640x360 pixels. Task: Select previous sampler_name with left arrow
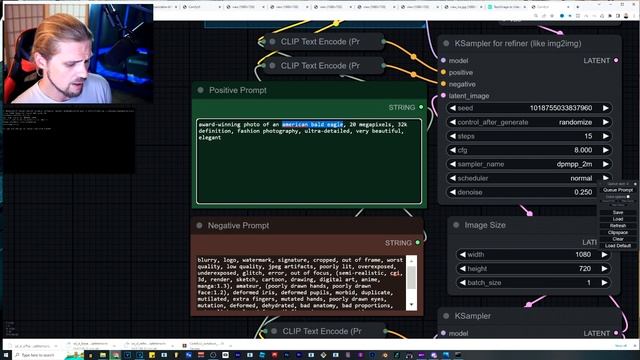(453, 164)
